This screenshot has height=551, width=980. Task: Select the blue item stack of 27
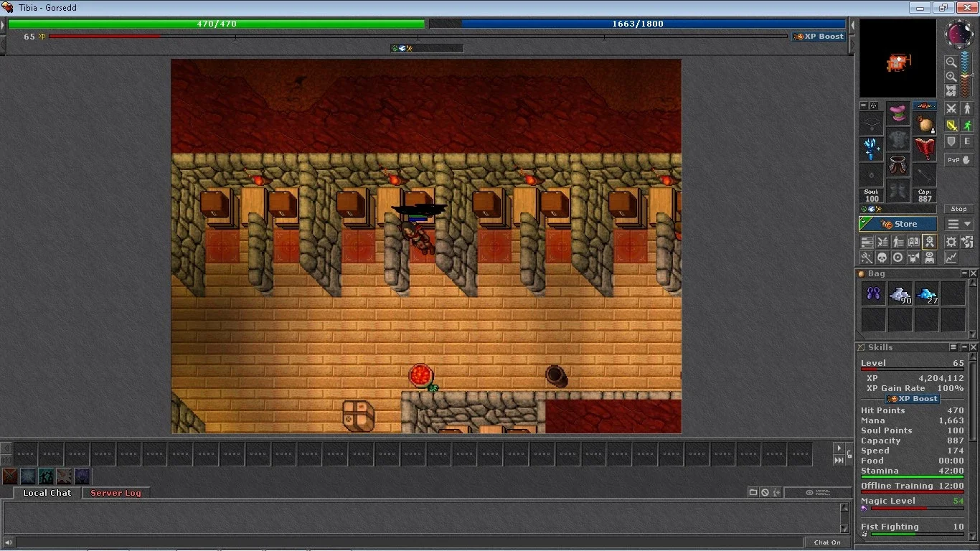[x=926, y=293]
